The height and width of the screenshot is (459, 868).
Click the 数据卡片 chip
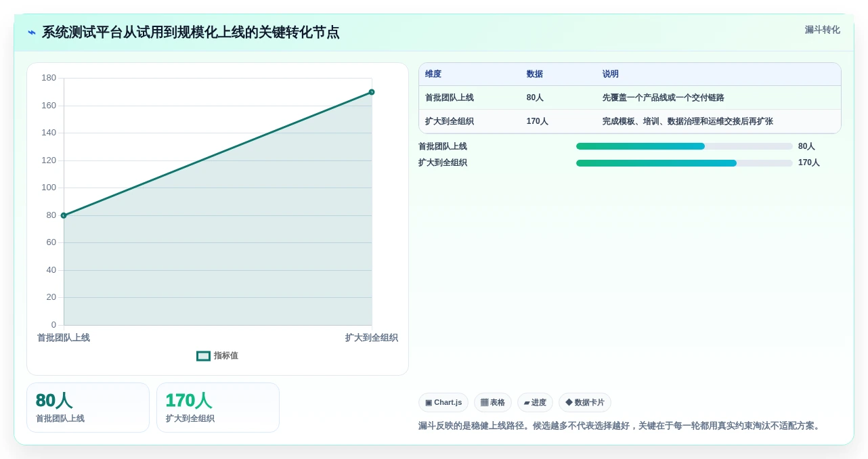coord(585,403)
